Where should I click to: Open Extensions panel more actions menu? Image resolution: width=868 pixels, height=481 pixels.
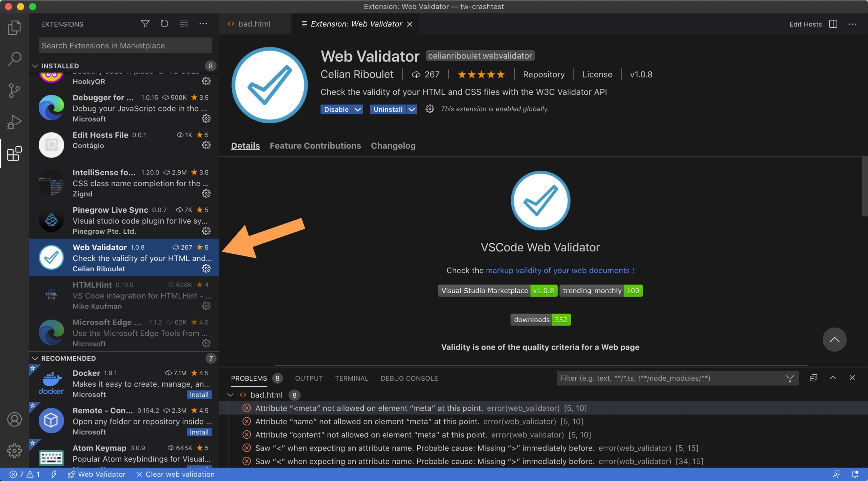click(x=203, y=24)
